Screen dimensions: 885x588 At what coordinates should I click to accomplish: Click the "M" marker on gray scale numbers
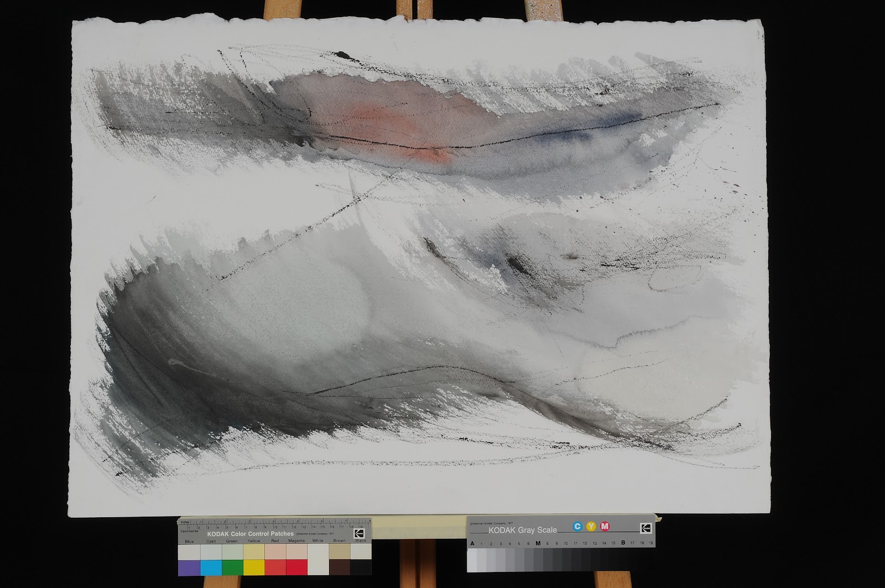coord(538,543)
